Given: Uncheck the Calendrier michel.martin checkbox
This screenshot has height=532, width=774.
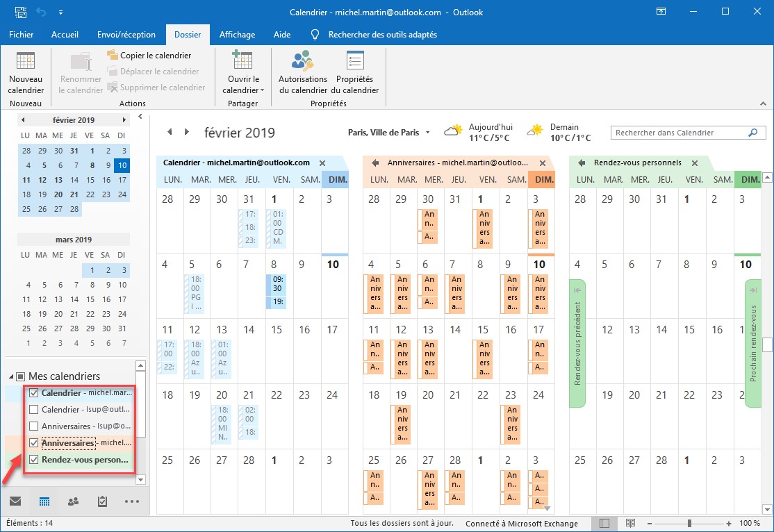Looking at the screenshot, I should pos(33,393).
